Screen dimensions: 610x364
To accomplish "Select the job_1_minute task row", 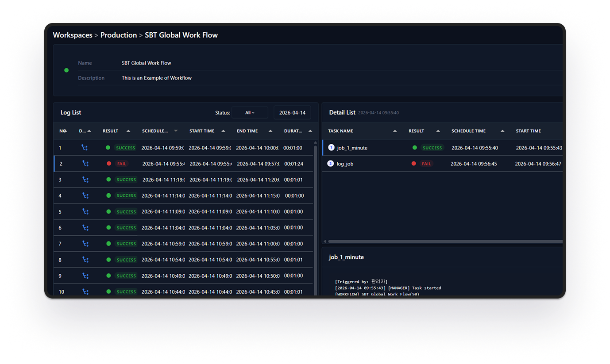I will click(x=443, y=148).
